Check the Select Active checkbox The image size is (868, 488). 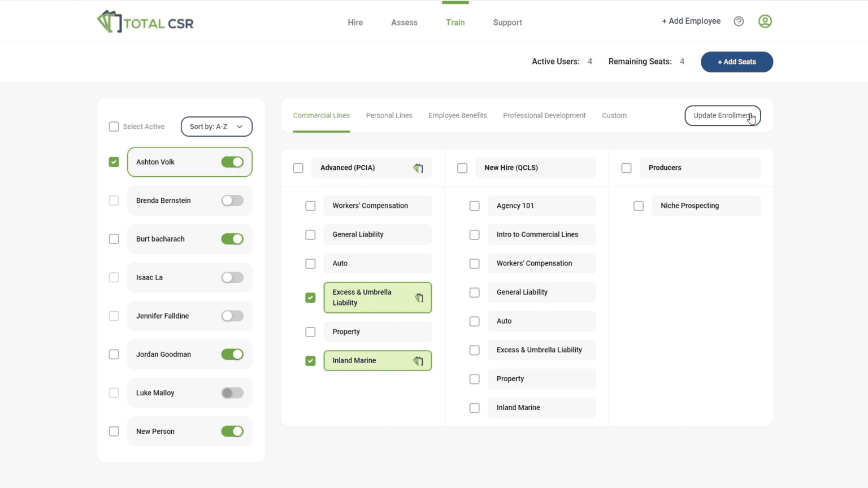114,127
